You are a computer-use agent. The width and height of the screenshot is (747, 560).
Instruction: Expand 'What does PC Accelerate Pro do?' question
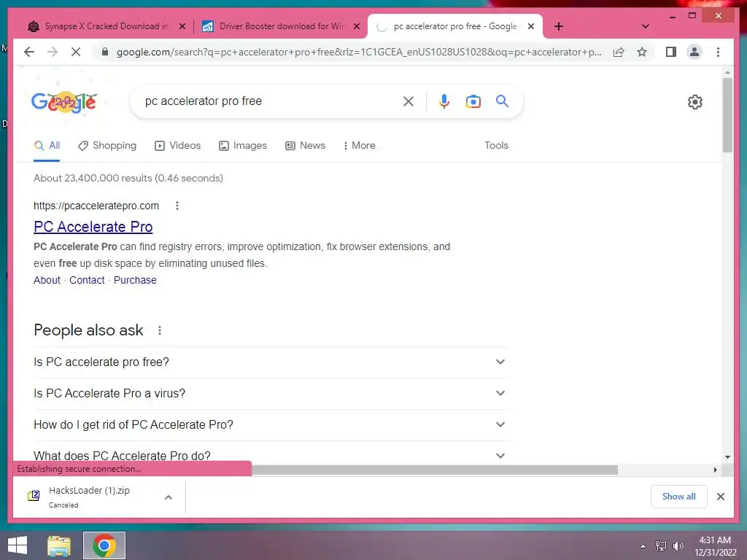(271, 456)
